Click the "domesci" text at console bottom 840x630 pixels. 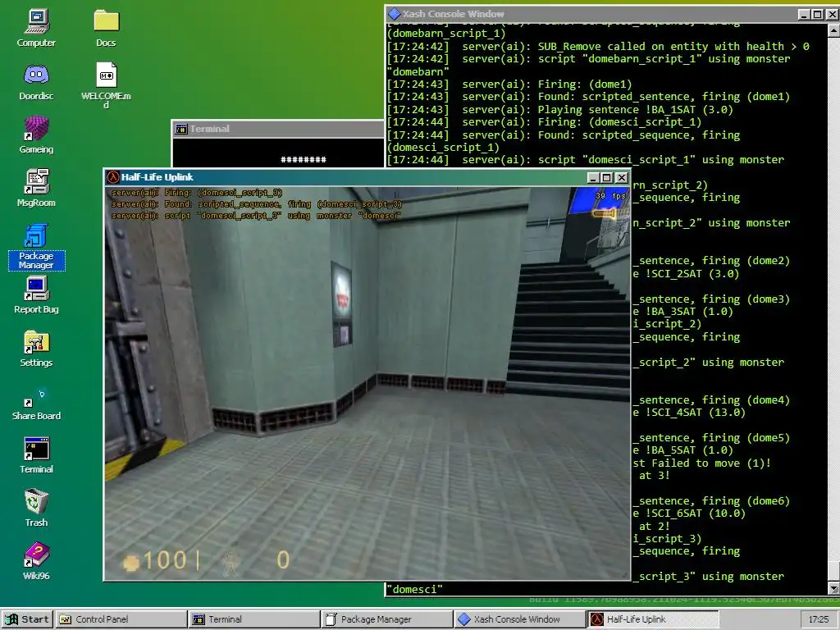[x=414, y=589]
